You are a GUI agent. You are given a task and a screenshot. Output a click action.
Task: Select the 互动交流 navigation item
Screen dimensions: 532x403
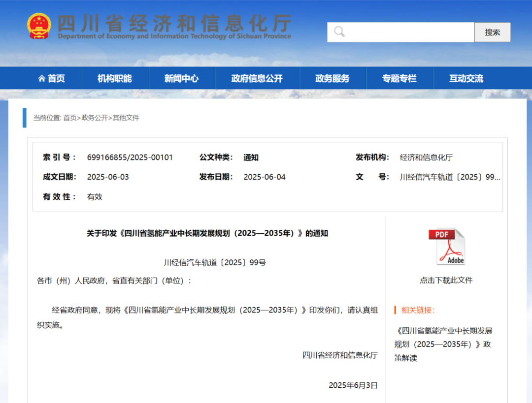coord(465,77)
